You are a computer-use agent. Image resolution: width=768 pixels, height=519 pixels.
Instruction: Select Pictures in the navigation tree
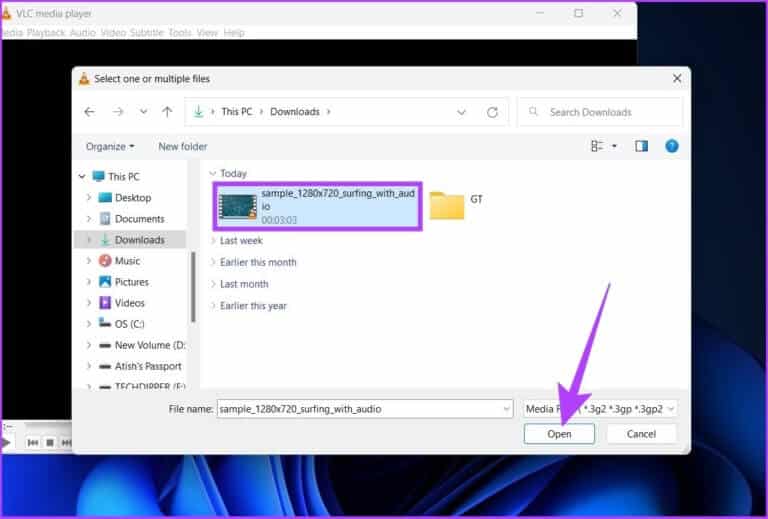[131, 282]
